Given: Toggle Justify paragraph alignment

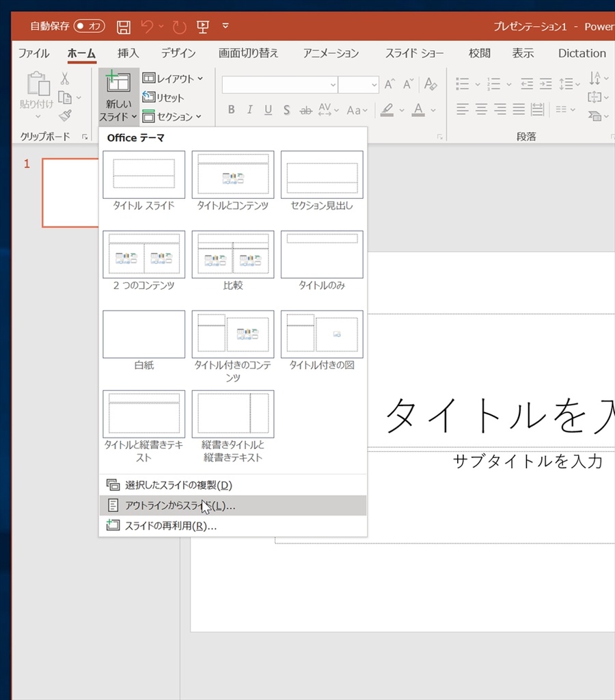Looking at the screenshot, I should [519, 109].
